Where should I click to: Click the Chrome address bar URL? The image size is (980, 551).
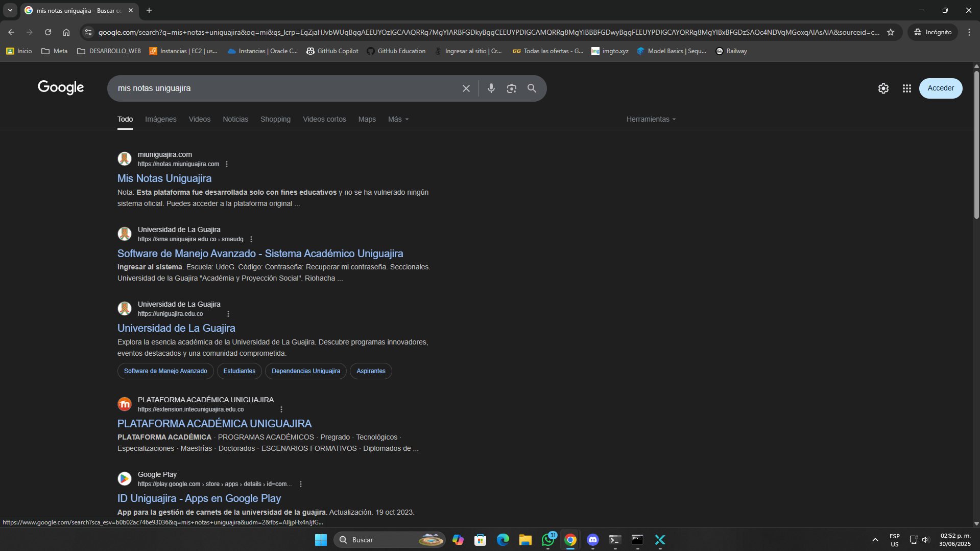[489, 32]
